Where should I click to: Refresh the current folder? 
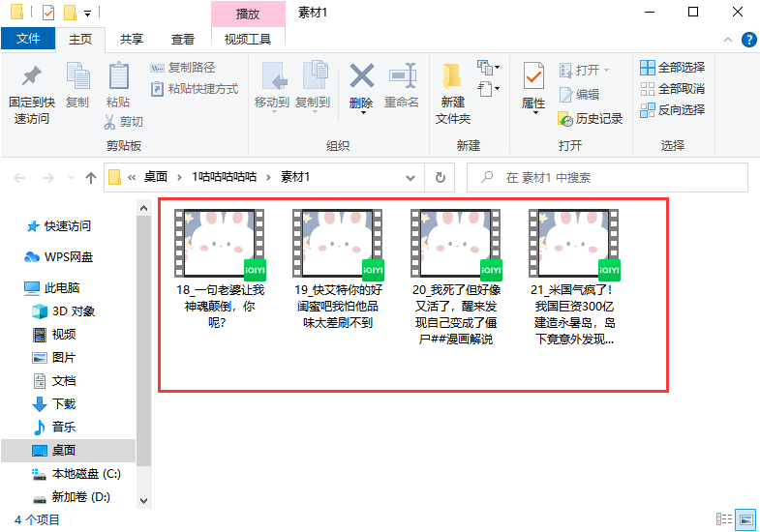pos(441,178)
